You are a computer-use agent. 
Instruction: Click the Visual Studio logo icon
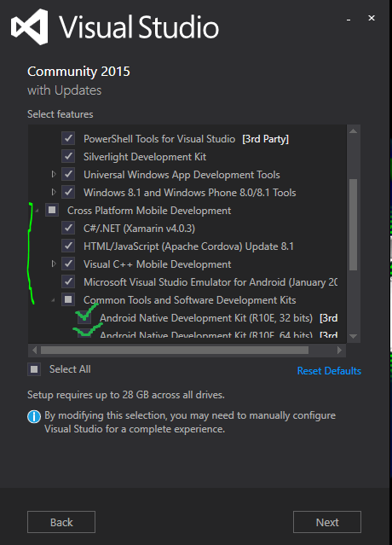pyautogui.click(x=30, y=26)
